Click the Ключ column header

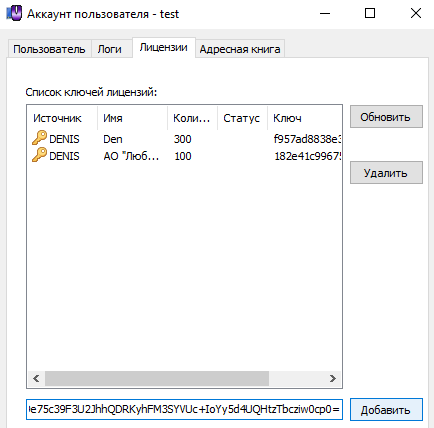305,118
